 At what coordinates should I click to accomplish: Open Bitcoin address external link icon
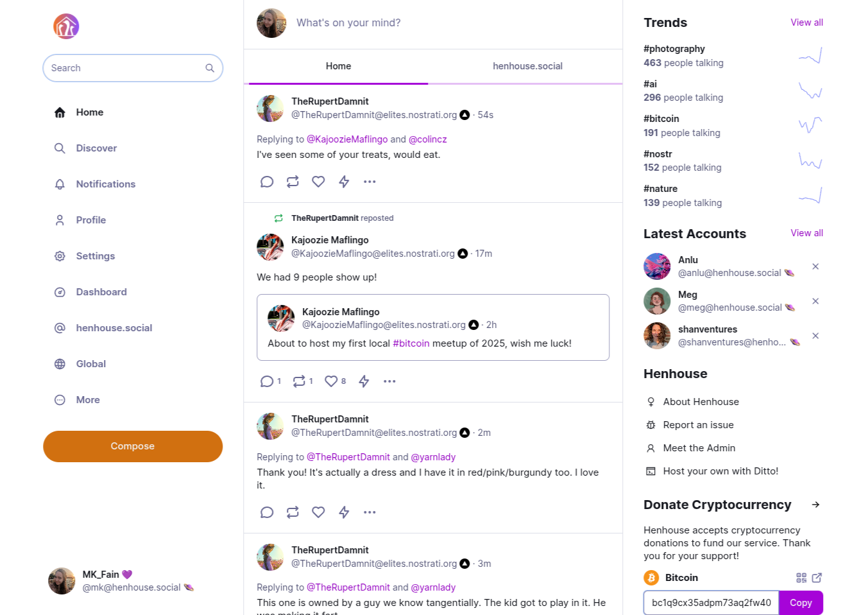tap(817, 578)
